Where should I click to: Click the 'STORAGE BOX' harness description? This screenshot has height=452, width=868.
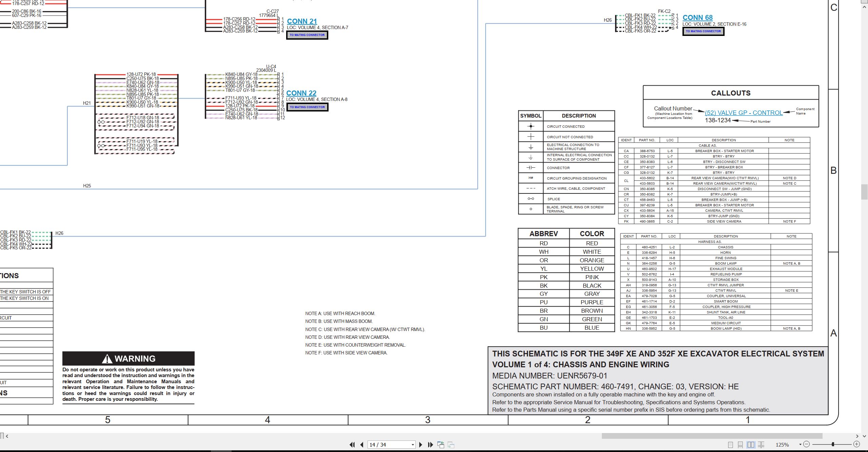coord(726,280)
